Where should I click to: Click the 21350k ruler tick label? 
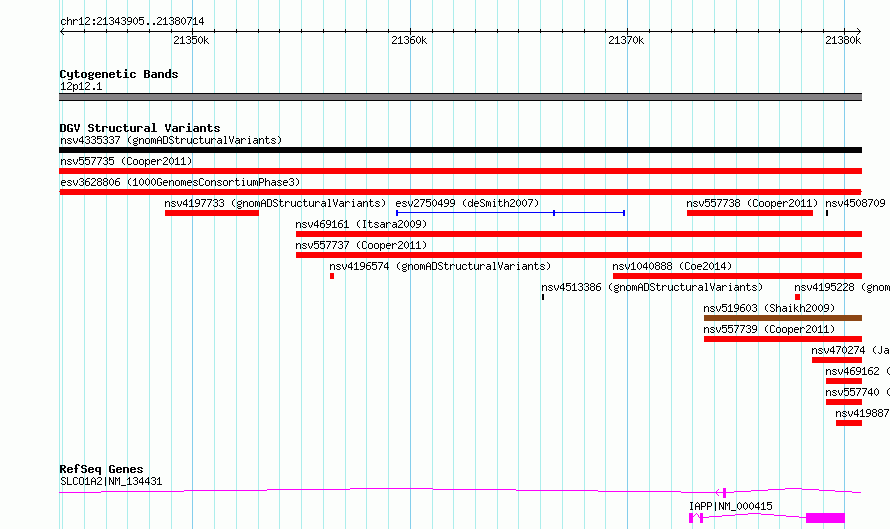coord(191,40)
